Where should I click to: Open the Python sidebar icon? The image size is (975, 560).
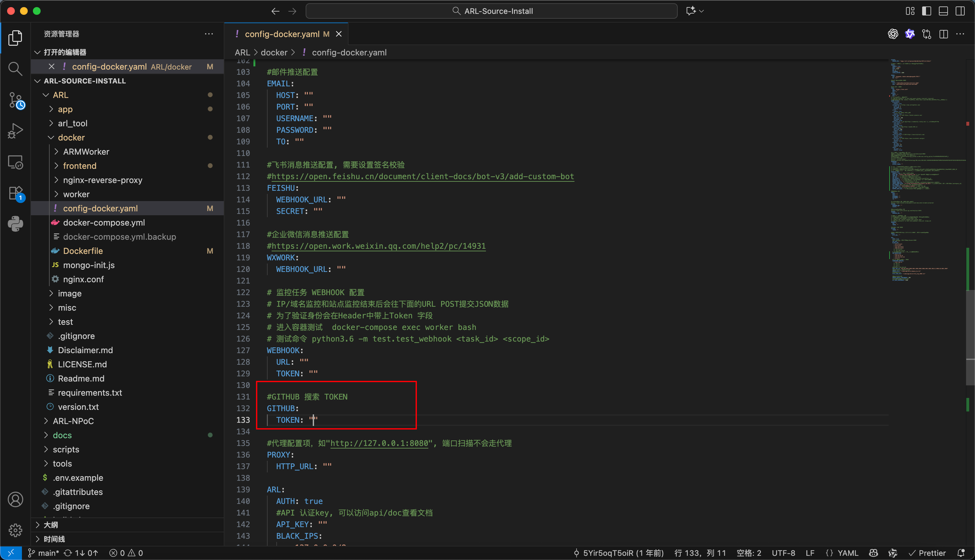tap(15, 224)
